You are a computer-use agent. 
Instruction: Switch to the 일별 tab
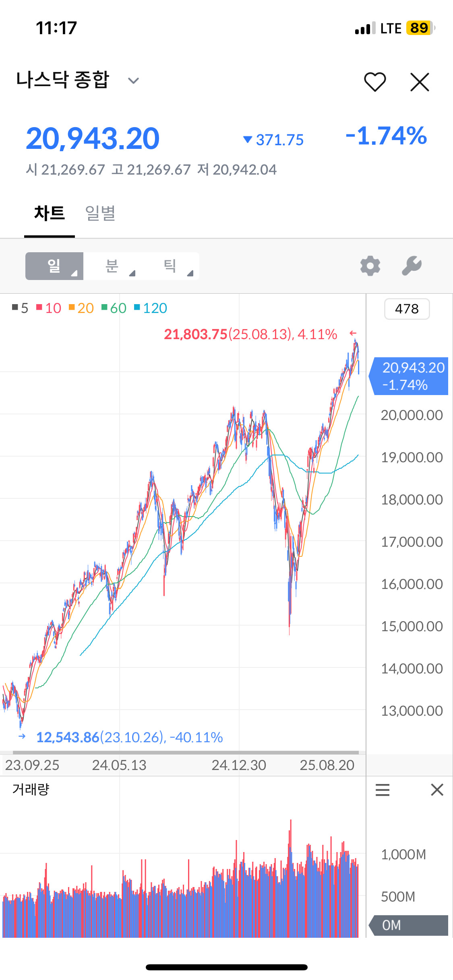(x=100, y=213)
